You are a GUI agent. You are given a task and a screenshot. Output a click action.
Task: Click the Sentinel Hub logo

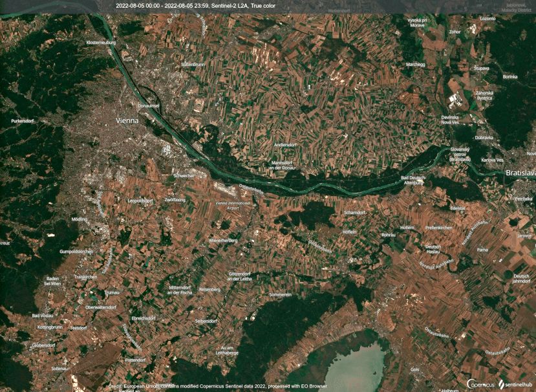click(x=515, y=384)
